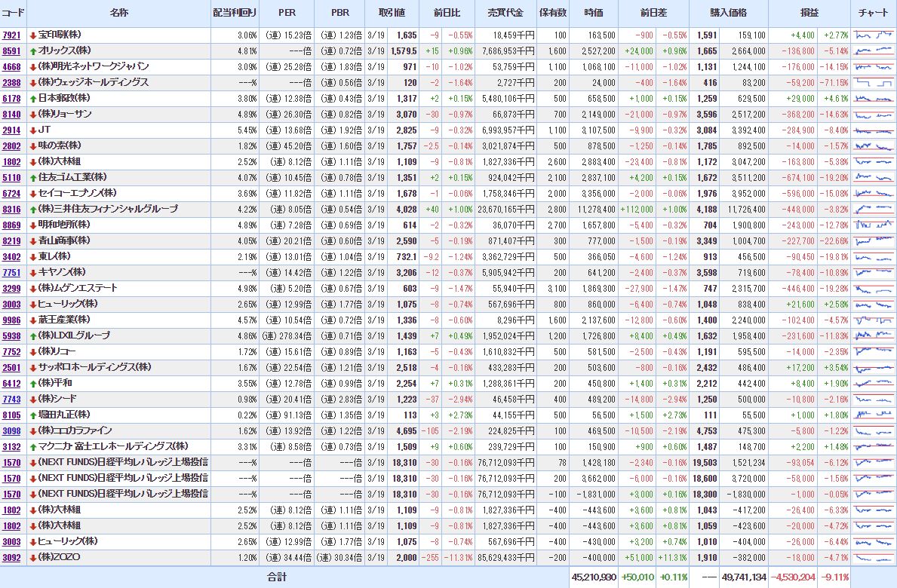Click the down arrow icon beside (株)ZOZO
The image size is (897, 588).
tap(33, 557)
